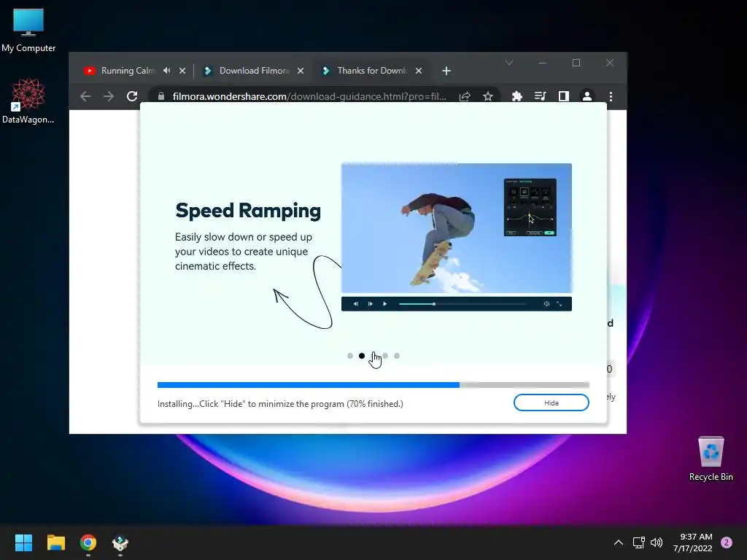Close the Thanks for Download tab

click(419, 71)
